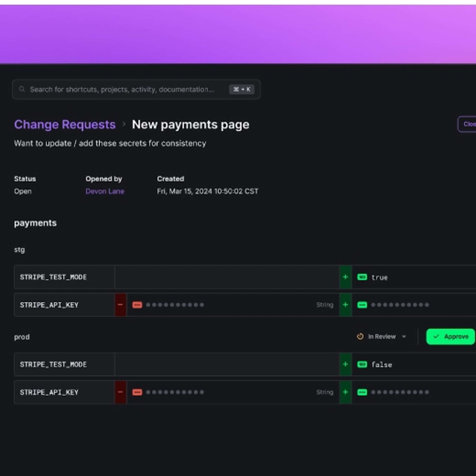Click the created date Fri, Mar 15, 2024

pyautogui.click(x=208, y=191)
